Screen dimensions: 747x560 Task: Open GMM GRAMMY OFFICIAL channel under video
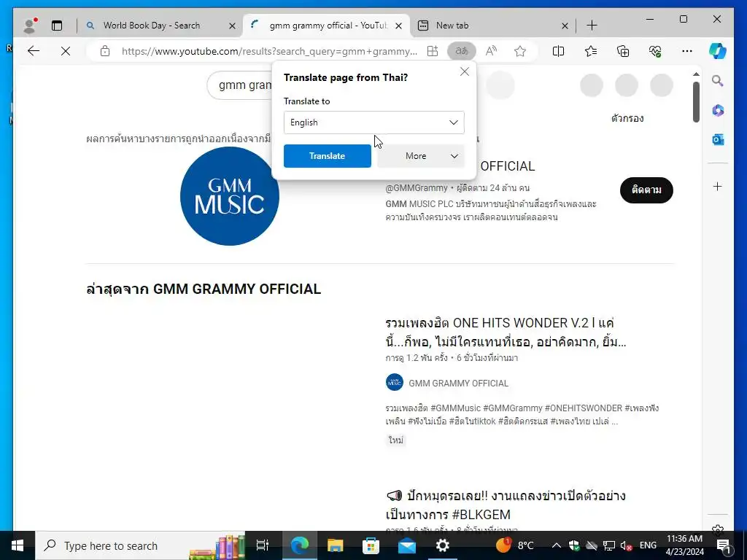coord(458,384)
